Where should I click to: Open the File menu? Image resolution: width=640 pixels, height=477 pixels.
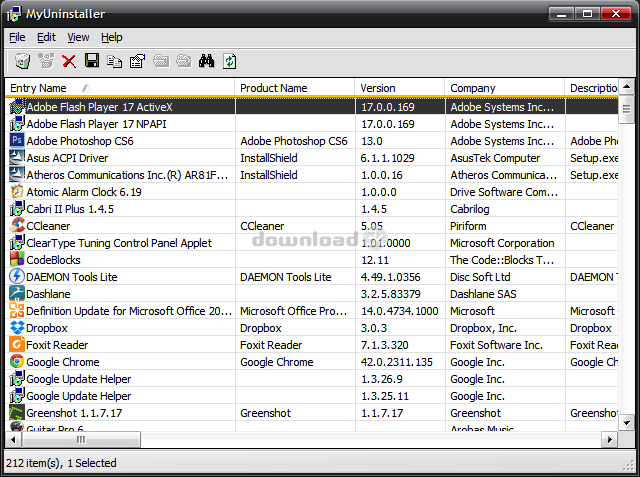[17, 38]
